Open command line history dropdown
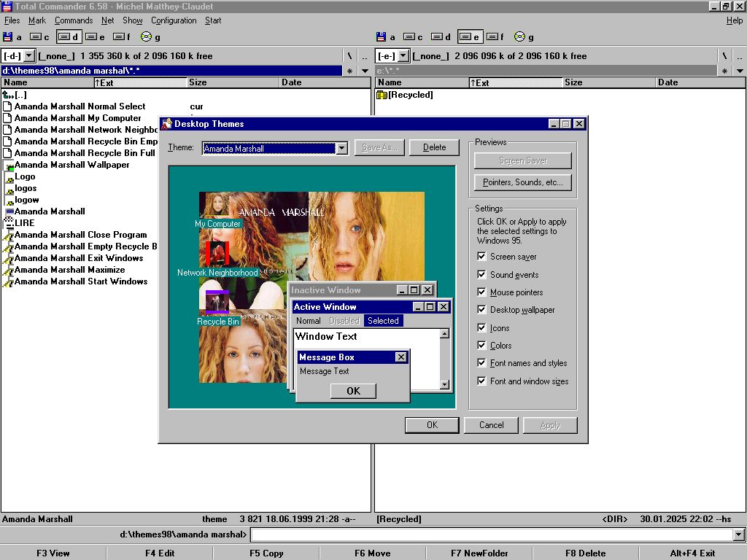This screenshot has height=560, width=747. (739, 535)
